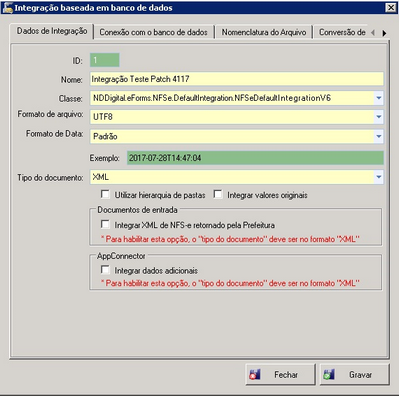Click the title text Integração baseada em banco de dados
The image size is (399, 396).
pyautogui.click(x=93, y=8)
